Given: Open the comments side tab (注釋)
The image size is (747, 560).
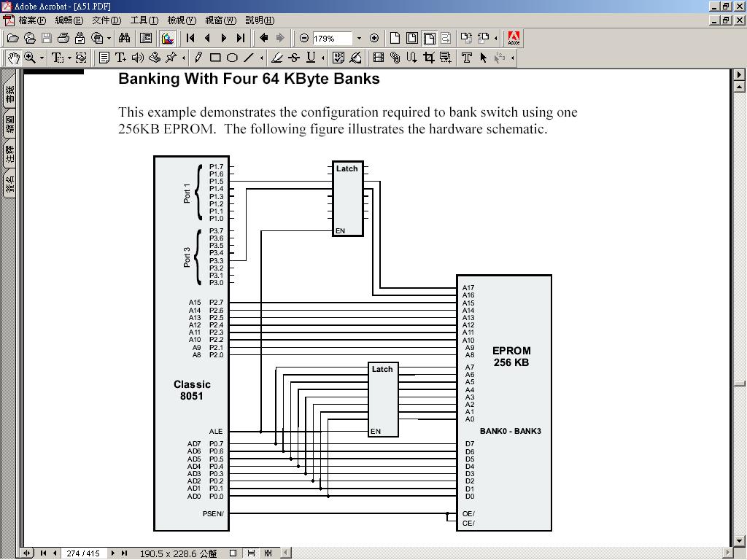Looking at the screenshot, I should click(x=9, y=153).
